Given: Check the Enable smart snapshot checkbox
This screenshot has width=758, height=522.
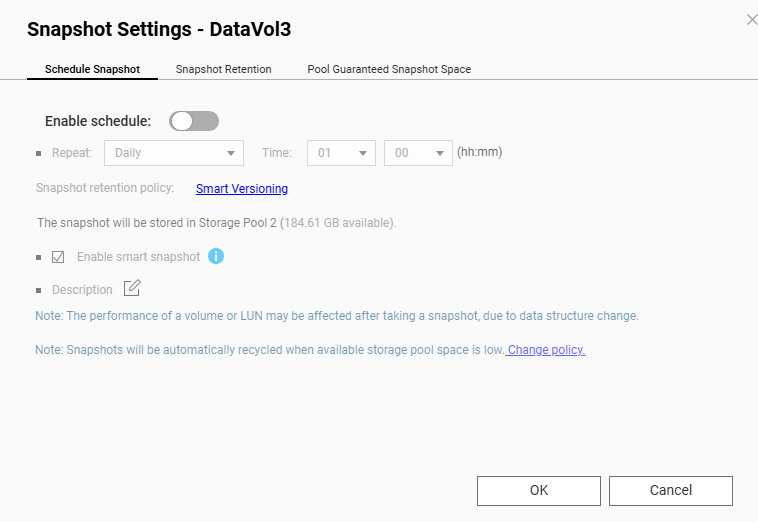Looking at the screenshot, I should 58,257.
